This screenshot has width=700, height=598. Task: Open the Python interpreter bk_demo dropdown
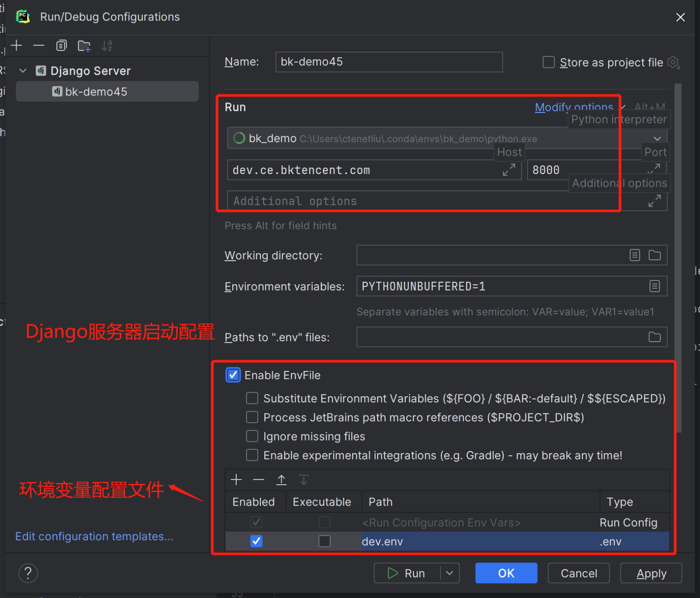[657, 139]
